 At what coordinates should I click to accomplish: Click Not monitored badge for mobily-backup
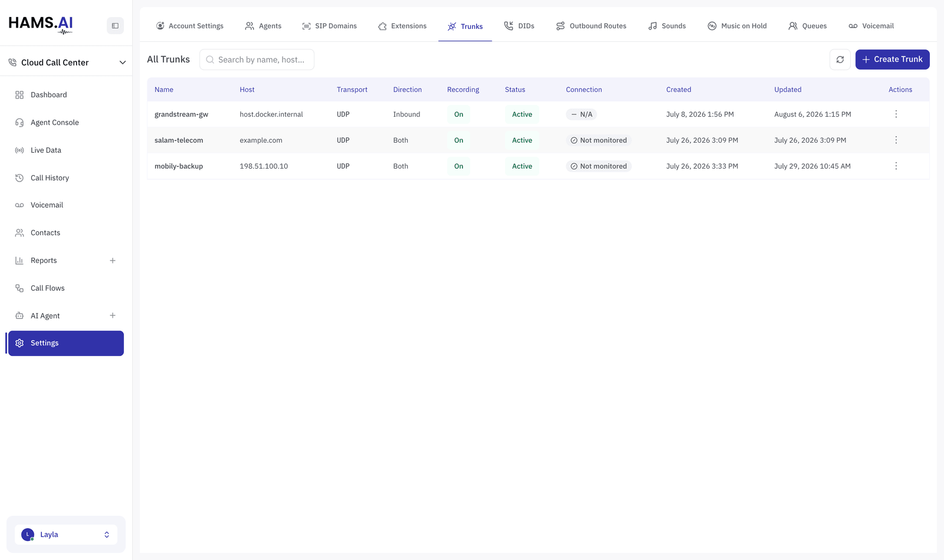[x=598, y=166]
